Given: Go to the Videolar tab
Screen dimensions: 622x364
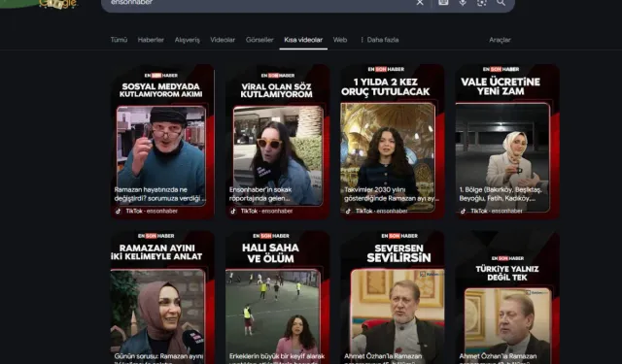Looking at the screenshot, I should pyautogui.click(x=223, y=40).
